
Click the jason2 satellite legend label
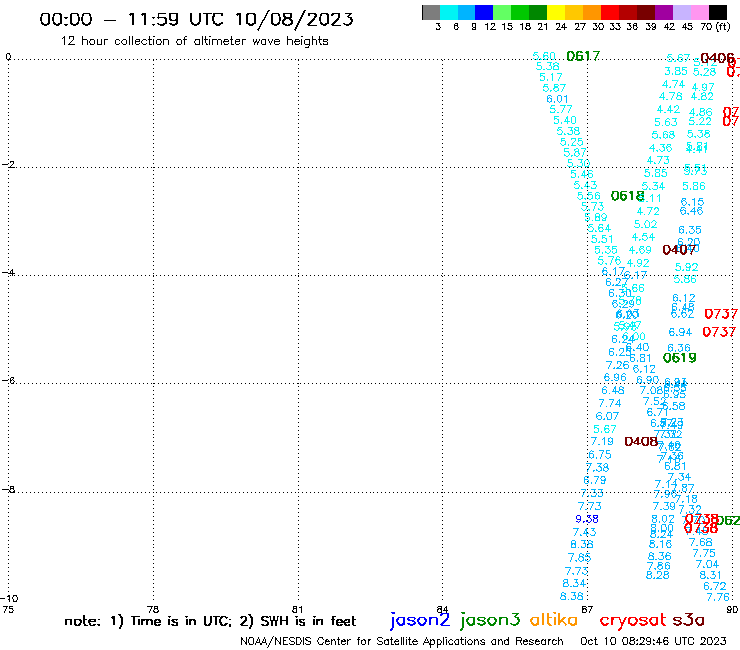420,620
